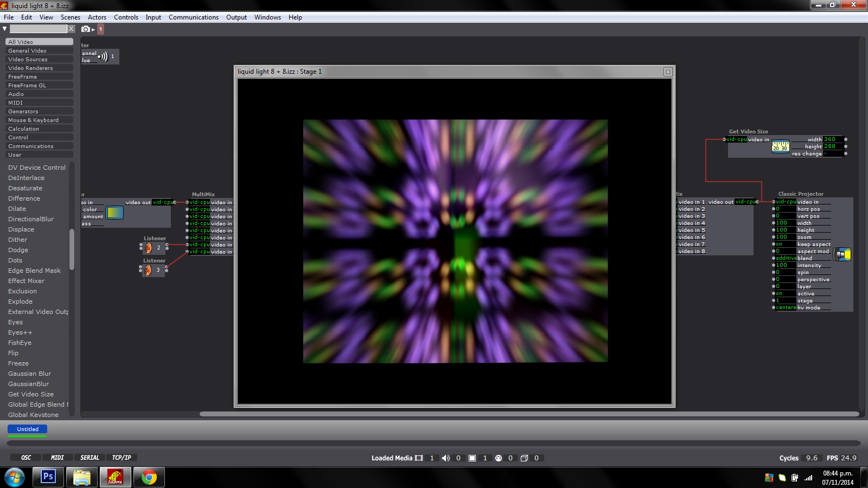Viewport: 868px width, 488px height.
Task: Click the upper Listener ear icon (channel 2)
Action: coord(148,248)
